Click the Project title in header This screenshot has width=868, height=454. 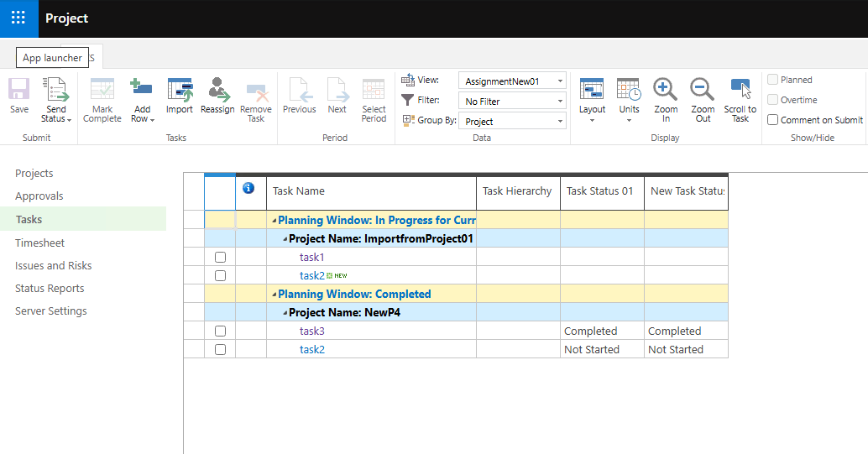[x=66, y=18]
